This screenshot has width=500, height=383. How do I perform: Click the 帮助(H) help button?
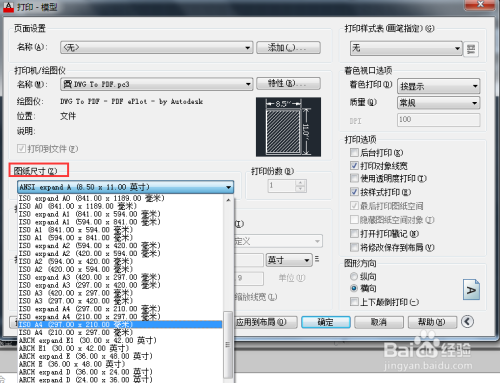432,322
